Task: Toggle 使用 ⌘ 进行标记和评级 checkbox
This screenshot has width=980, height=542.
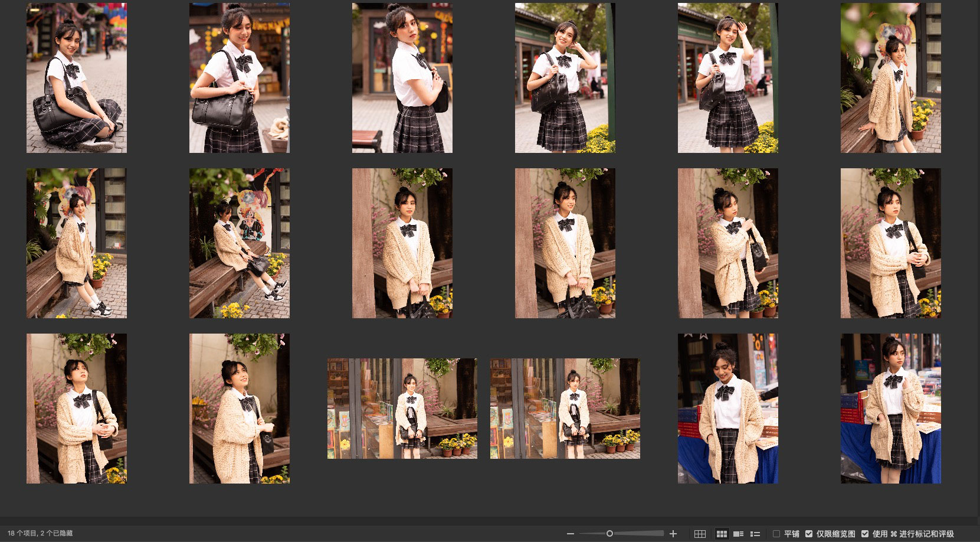Action: coord(865,534)
